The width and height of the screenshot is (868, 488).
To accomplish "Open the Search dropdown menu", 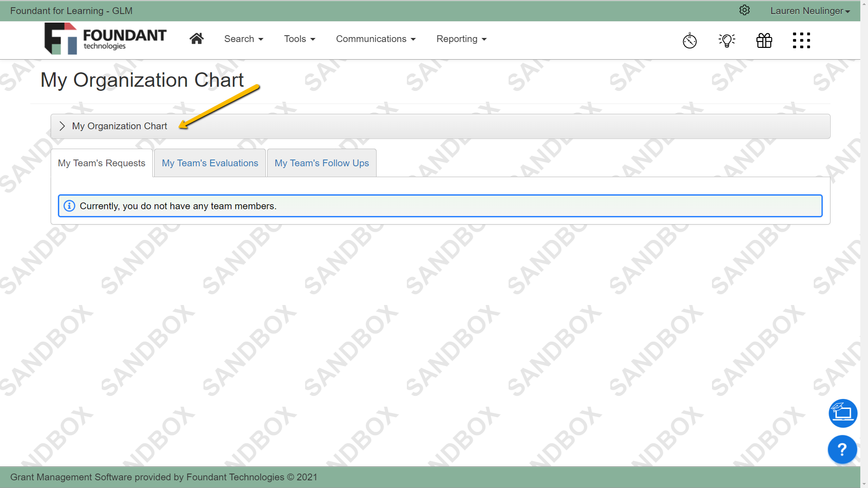I will pos(244,39).
